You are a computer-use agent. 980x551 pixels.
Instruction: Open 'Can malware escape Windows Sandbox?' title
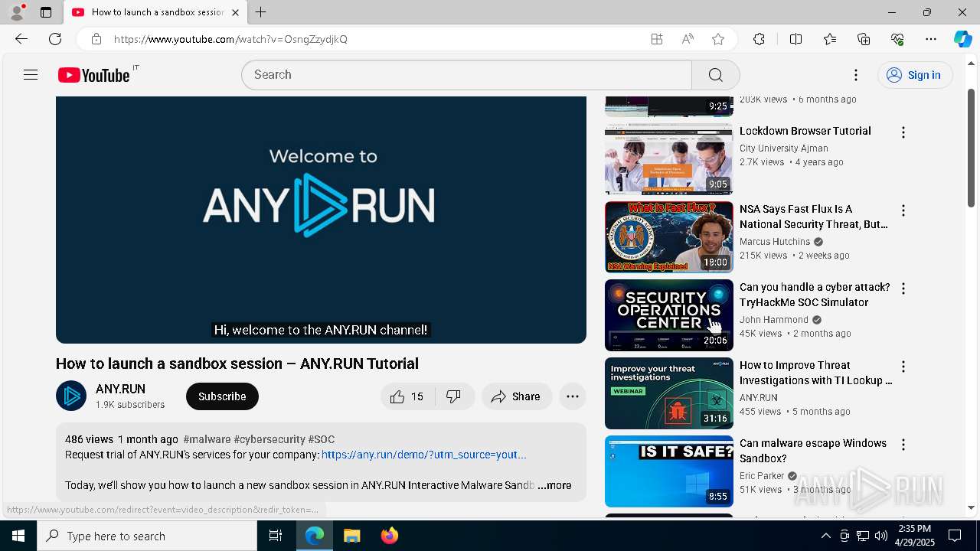(813, 451)
